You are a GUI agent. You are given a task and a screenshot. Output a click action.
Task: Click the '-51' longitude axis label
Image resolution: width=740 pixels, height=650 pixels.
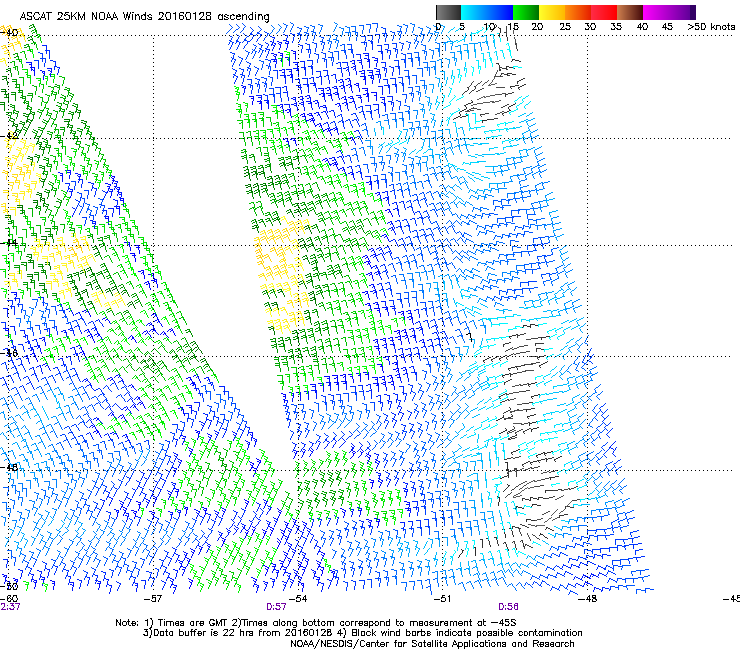coord(442,599)
